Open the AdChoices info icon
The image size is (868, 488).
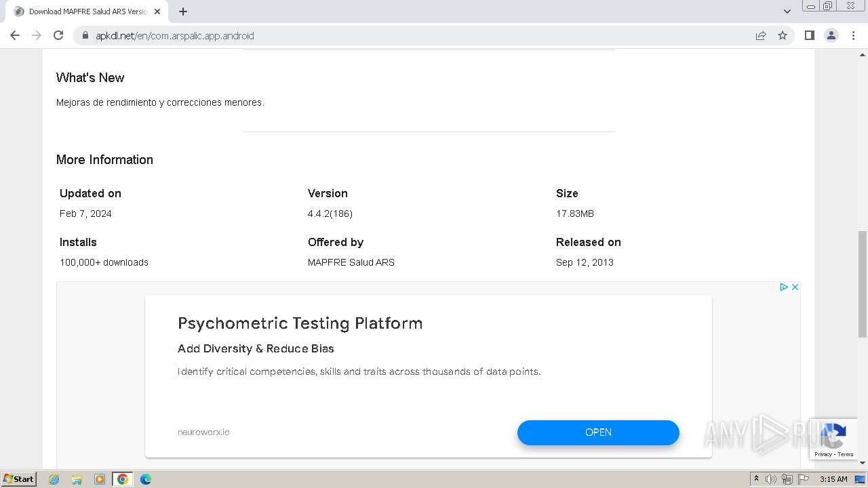coord(783,287)
